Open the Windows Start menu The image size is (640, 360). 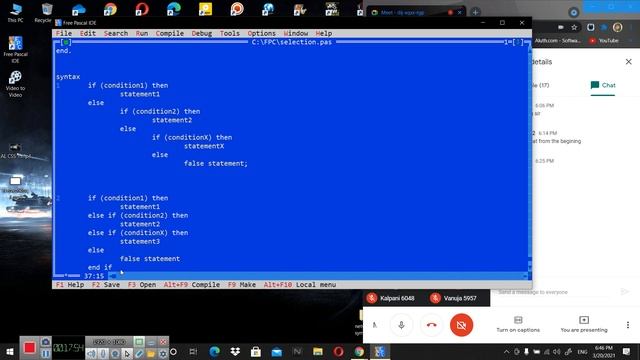(10, 351)
